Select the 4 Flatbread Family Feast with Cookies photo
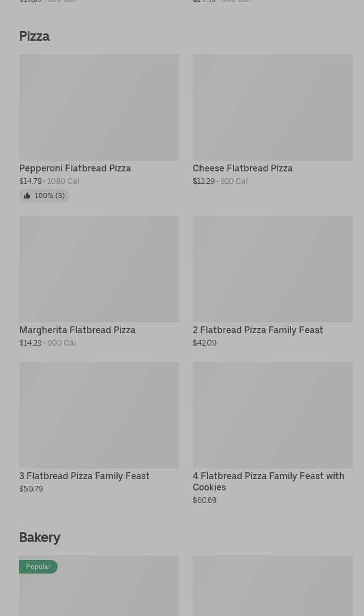 click(x=272, y=415)
